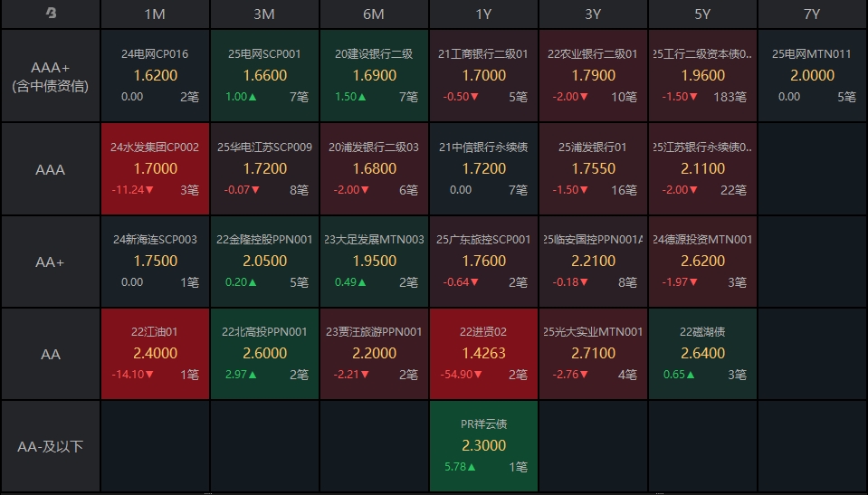Open the 22磁湖债 bond cell

[x=702, y=354]
